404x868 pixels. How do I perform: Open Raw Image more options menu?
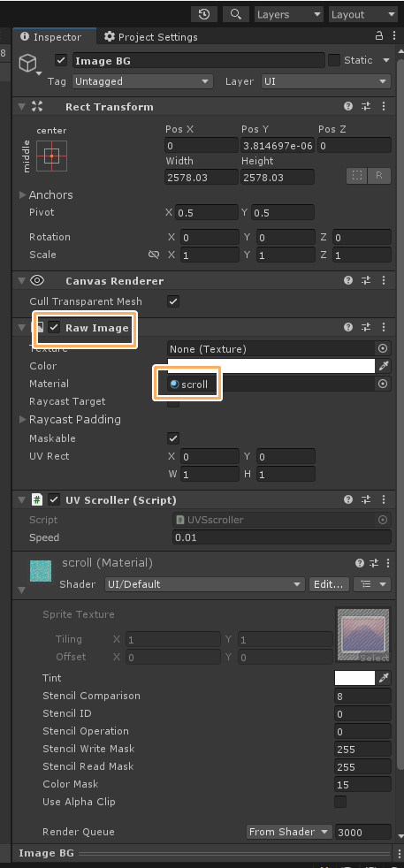coord(384,327)
